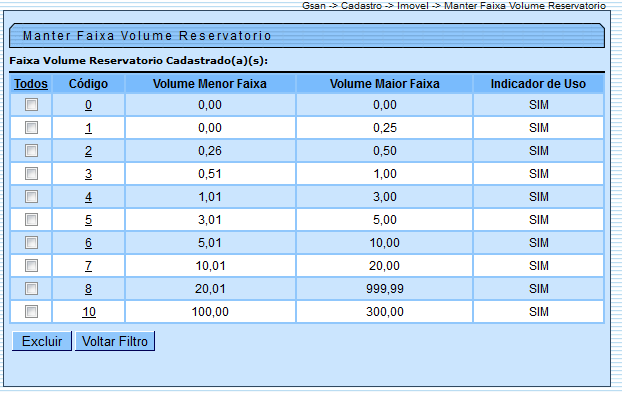The width and height of the screenshot is (622, 393).
Task: Click the 5,00 volume maior cell
Action: coord(384,220)
